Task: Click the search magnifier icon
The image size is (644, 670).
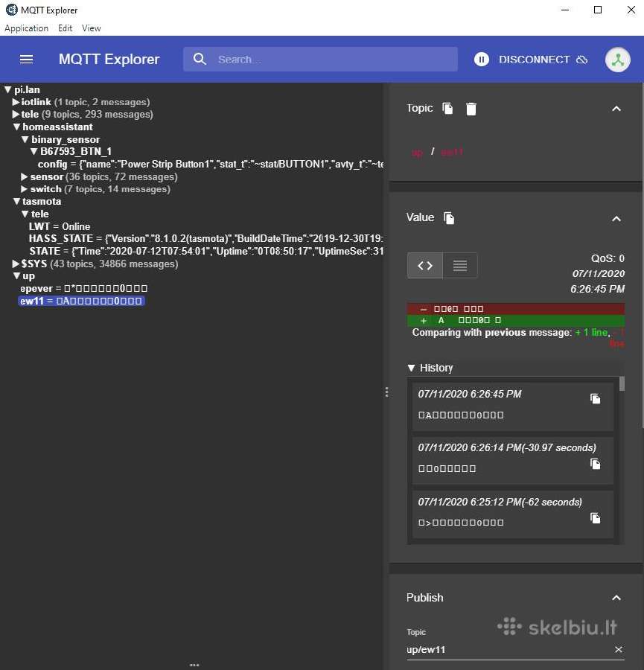Action: pyautogui.click(x=200, y=59)
